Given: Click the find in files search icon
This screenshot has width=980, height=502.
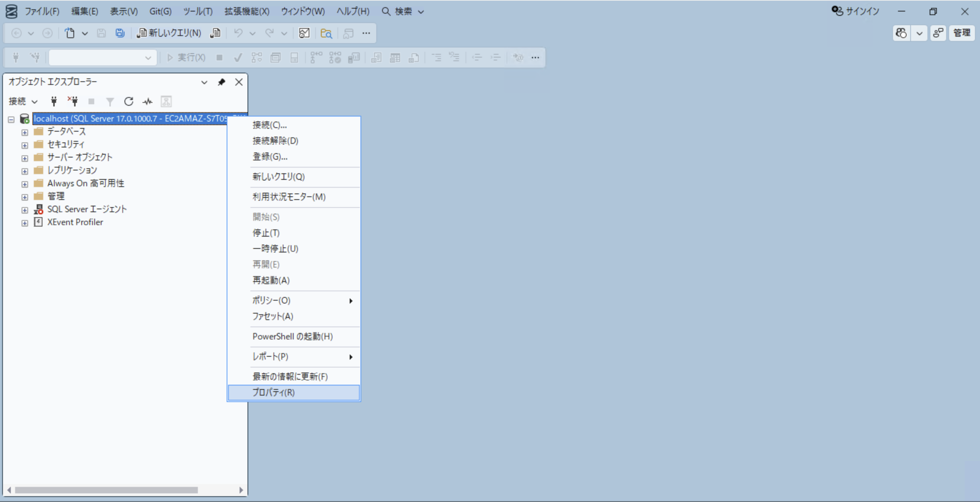Looking at the screenshot, I should 326,33.
